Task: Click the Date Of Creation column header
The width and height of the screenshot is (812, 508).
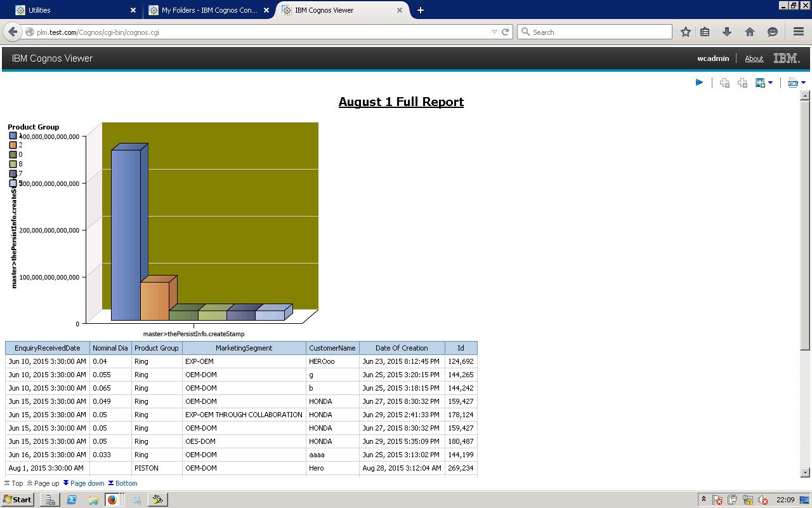Action: 402,348
